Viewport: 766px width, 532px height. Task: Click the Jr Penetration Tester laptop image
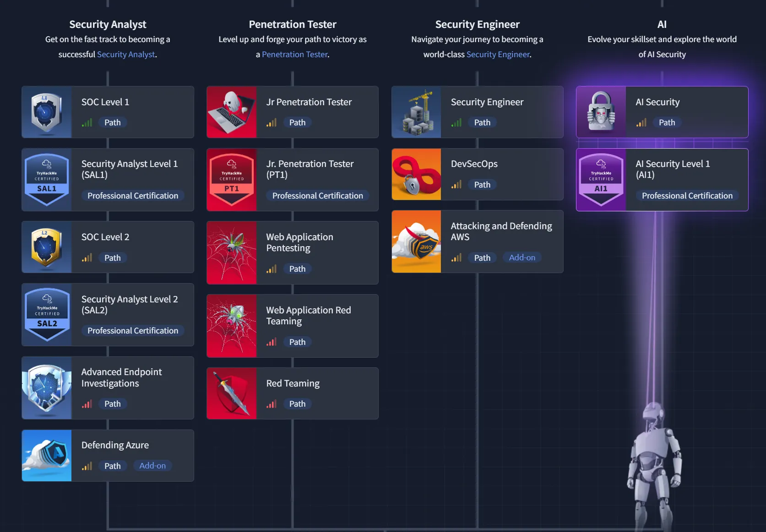(232, 112)
